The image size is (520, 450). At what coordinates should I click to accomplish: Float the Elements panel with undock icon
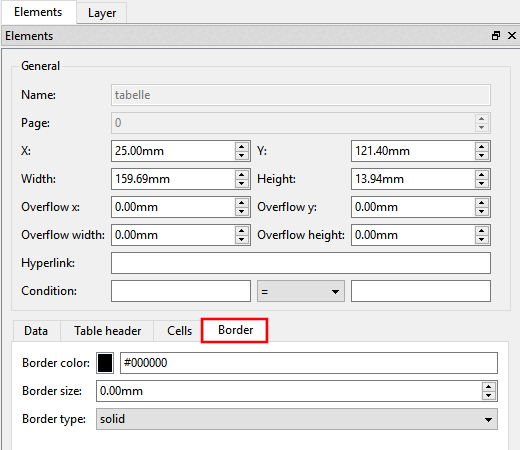[x=496, y=36]
